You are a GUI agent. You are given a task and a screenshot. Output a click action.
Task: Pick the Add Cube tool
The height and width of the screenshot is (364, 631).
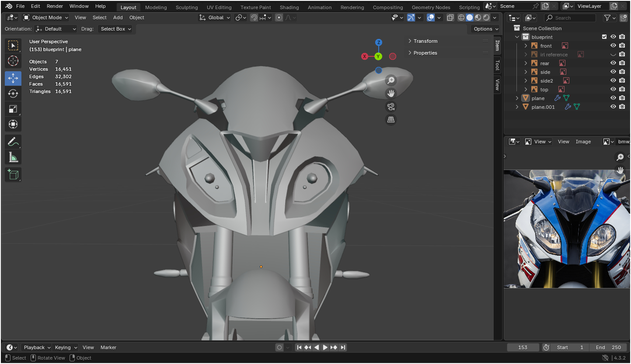(x=13, y=175)
